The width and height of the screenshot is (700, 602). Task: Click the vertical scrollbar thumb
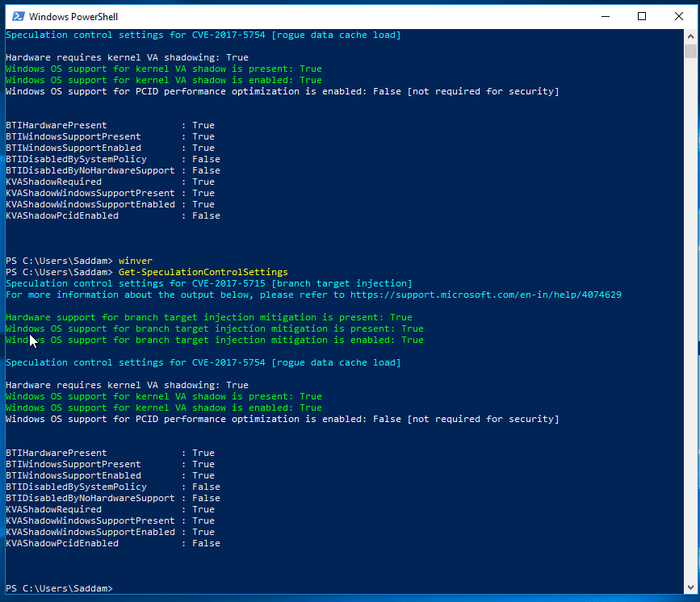tap(690, 52)
